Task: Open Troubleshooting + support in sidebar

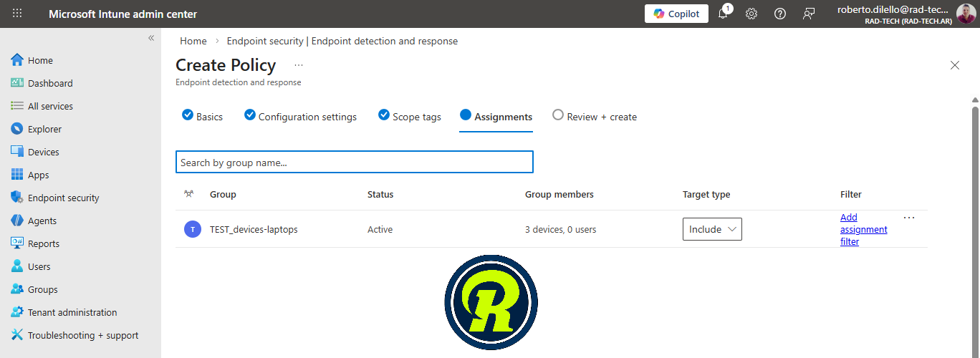Action: click(x=82, y=335)
